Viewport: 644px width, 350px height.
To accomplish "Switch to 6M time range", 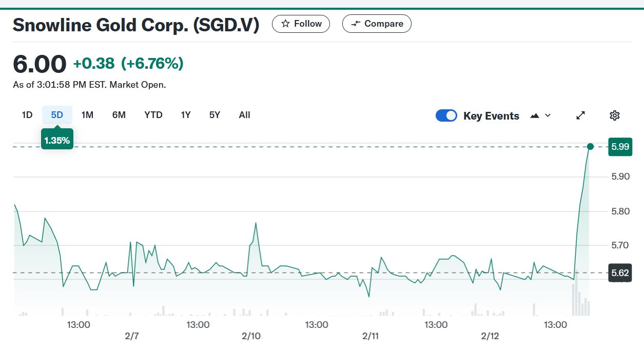I will [119, 115].
